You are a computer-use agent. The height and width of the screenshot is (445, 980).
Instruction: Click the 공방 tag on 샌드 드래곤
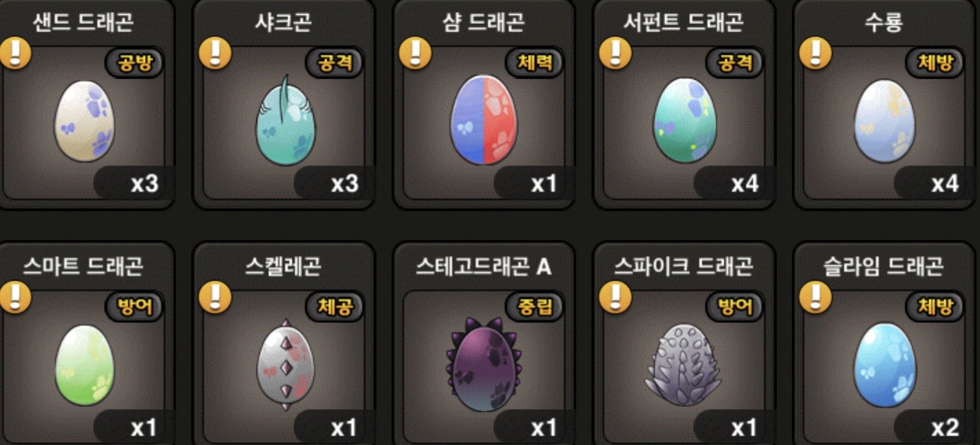tap(134, 62)
